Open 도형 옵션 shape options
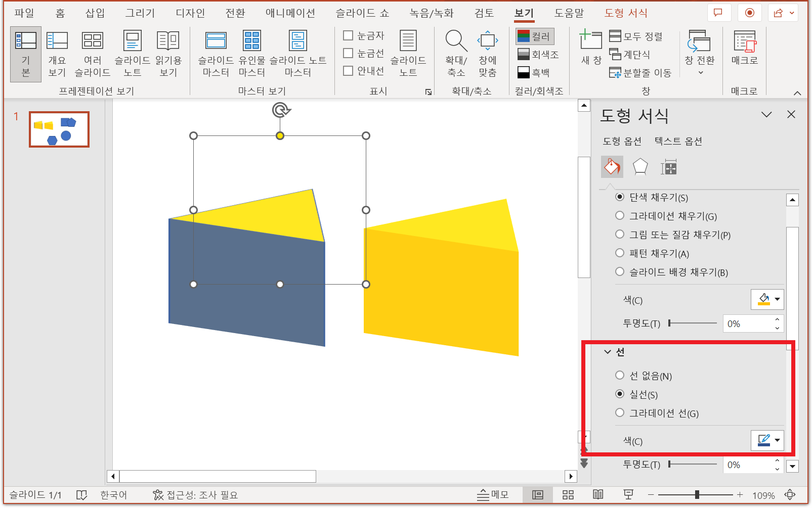The width and height of the screenshot is (812, 509). [x=622, y=141]
